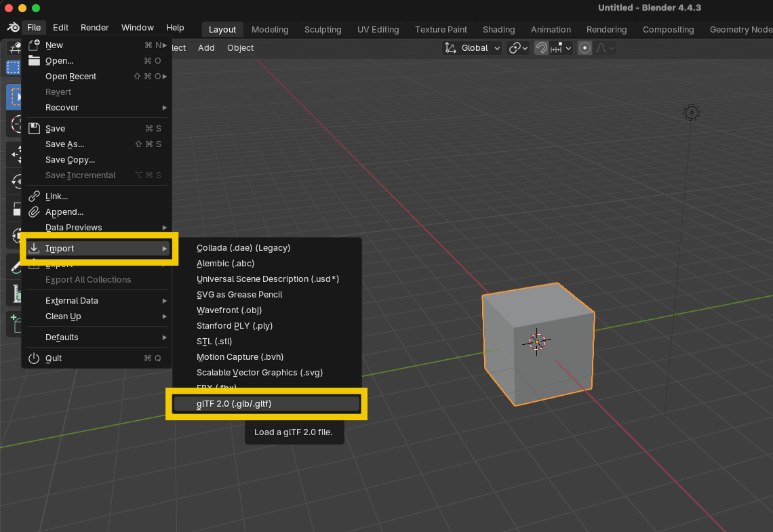Expand the Recover submenu

96,108
